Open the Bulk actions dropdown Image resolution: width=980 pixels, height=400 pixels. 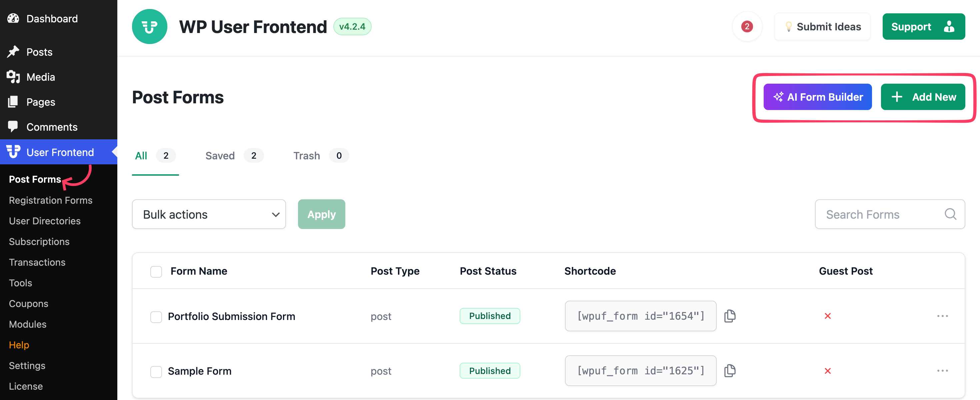click(x=208, y=214)
